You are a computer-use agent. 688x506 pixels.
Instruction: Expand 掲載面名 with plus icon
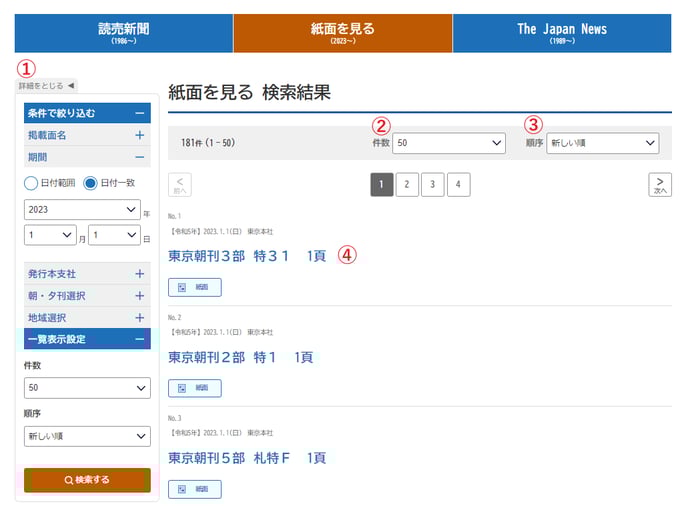coord(139,135)
